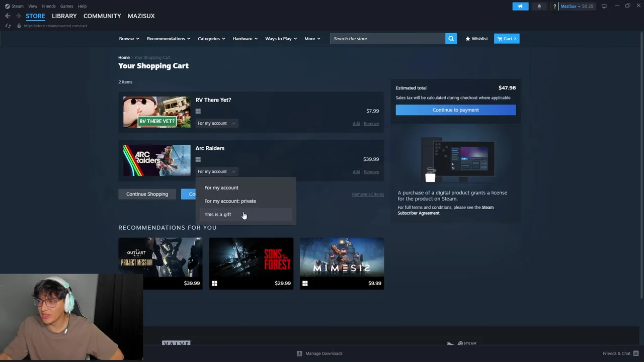Go to the Home breadcrumb
This screenshot has width=644, height=362.
click(124, 57)
